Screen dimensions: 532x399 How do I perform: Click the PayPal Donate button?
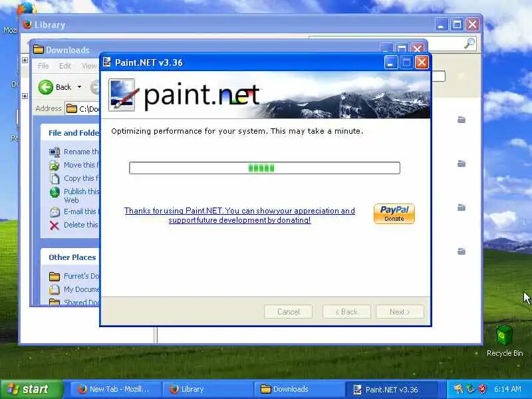pyautogui.click(x=394, y=213)
